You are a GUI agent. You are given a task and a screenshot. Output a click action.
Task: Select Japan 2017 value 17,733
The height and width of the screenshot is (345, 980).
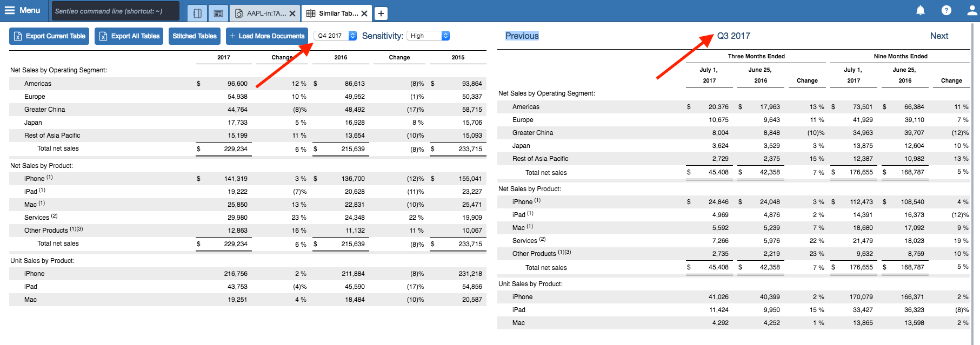point(237,123)
